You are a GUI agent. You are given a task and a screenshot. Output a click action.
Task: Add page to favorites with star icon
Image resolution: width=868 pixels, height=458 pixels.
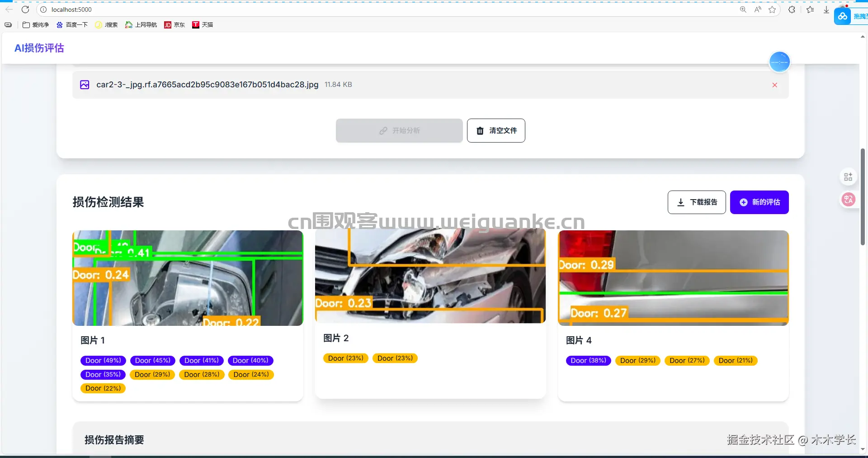772,10
